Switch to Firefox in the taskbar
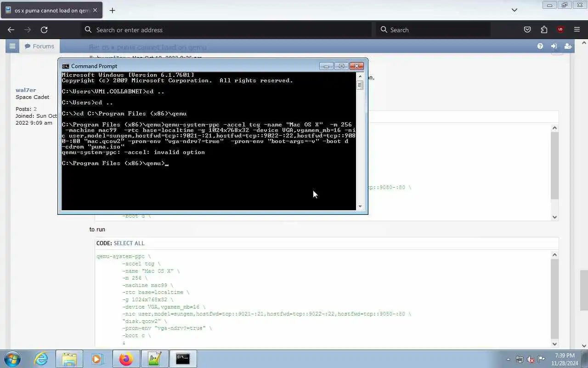The image size is (588, 368). click(x=126, y=359)
